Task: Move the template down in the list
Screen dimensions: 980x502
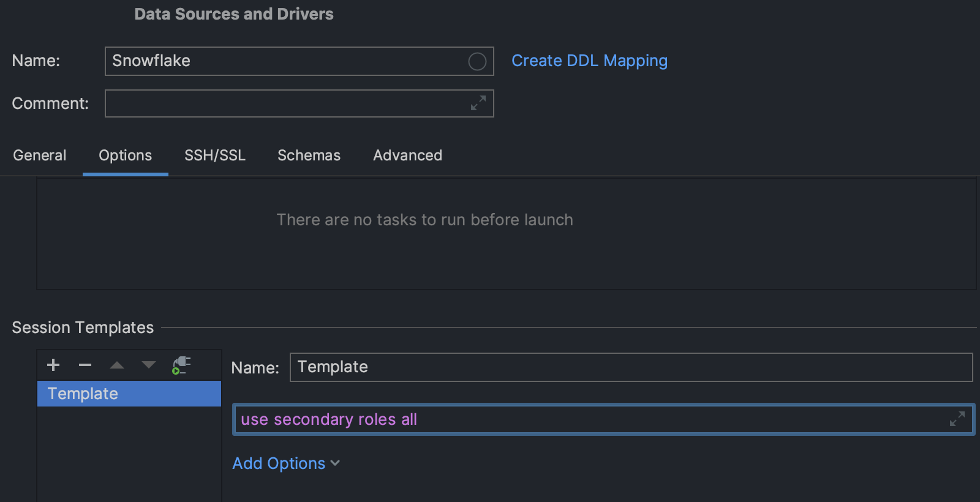Action: tap(149, 365)
